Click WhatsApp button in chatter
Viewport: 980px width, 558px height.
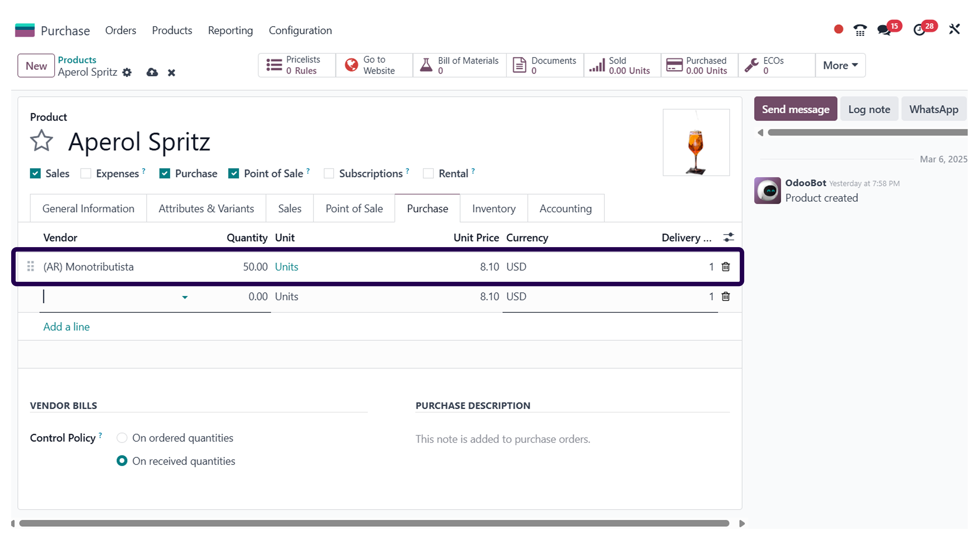[x=934, y=109]
